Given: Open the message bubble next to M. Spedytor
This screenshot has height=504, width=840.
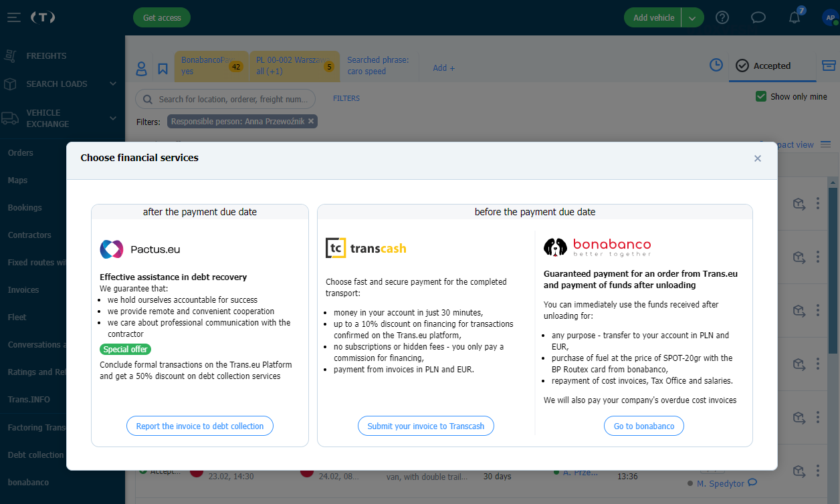Looking at the screenshot, I should point(752,483).
